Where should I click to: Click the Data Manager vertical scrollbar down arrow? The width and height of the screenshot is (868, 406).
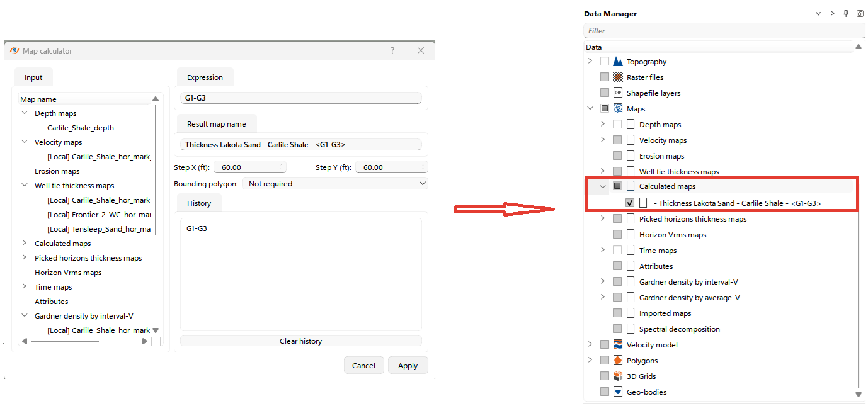pos(859,395)
